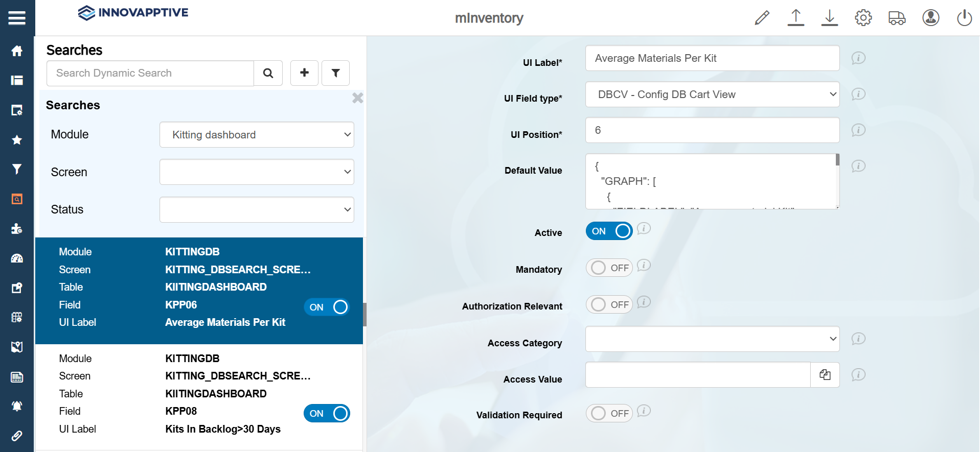Open the settings gear icon

[863, 18]
